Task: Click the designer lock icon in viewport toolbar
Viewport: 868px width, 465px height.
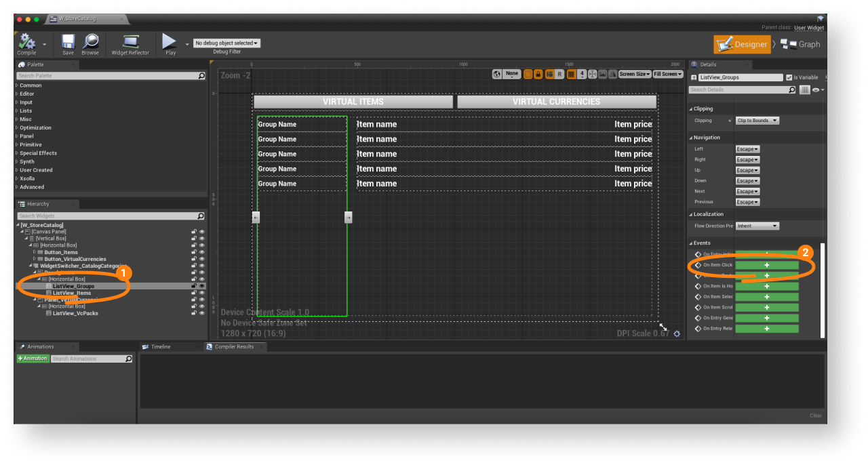Action: point(538,74)
